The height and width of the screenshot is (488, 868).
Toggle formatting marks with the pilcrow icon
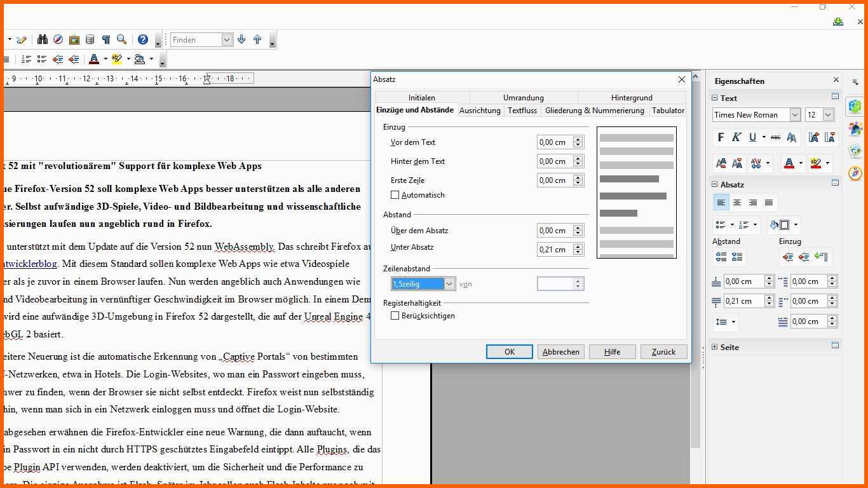(106, 39)
